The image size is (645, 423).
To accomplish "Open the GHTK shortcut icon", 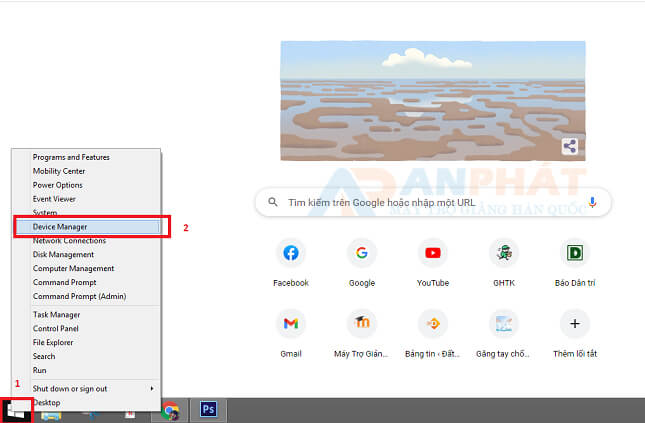I will click(x=504, y=253).
